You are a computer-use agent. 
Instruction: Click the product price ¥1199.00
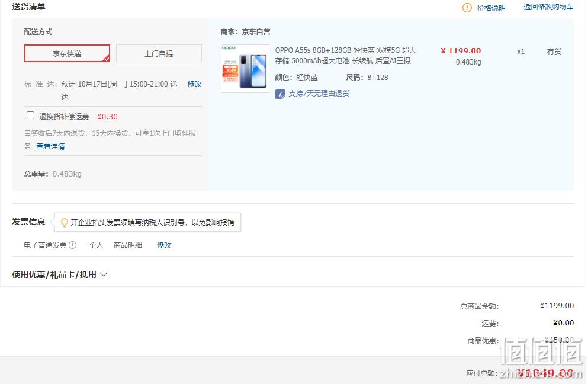[x=461, y=51]
